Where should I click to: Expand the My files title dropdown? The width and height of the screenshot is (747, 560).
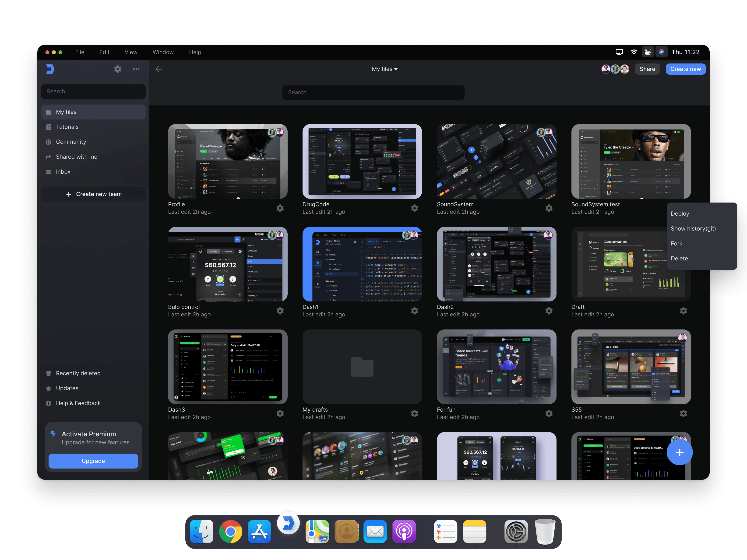click(385, 69)
